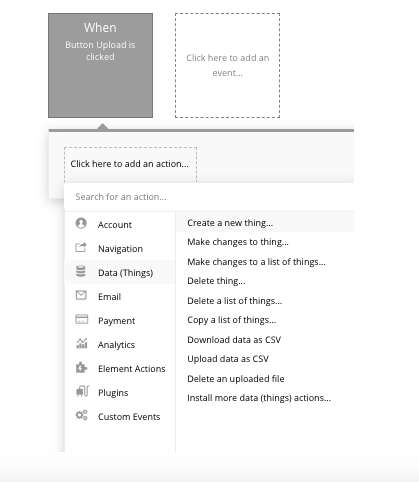Click the Plugins plug icon
The width and height of the screenshot is (419, 482).
pyautogui.click(x=82, y=391)
